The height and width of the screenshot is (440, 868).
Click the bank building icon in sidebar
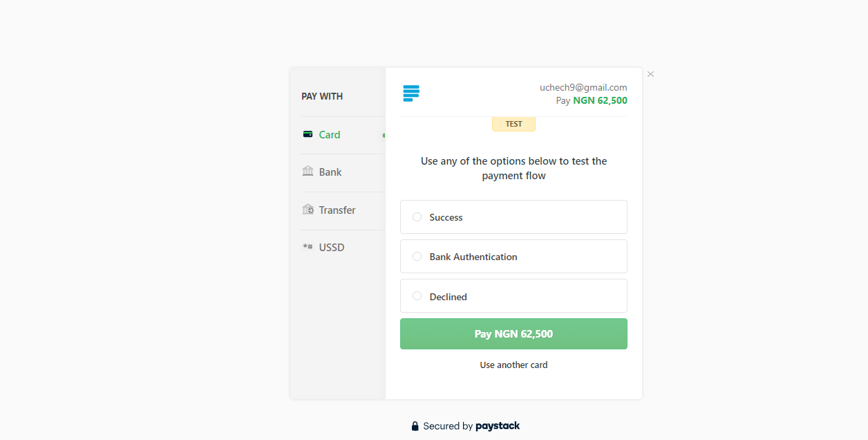click(x=308, y=171)
